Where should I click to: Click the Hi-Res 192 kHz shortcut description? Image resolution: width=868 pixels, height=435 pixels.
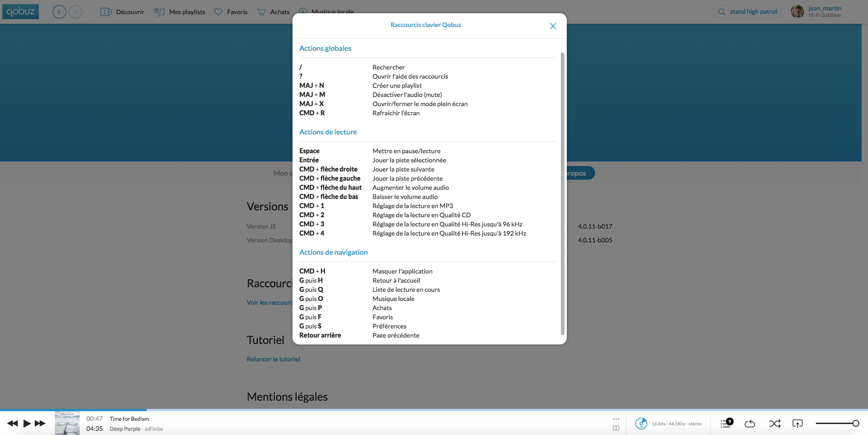pos(449,233)
